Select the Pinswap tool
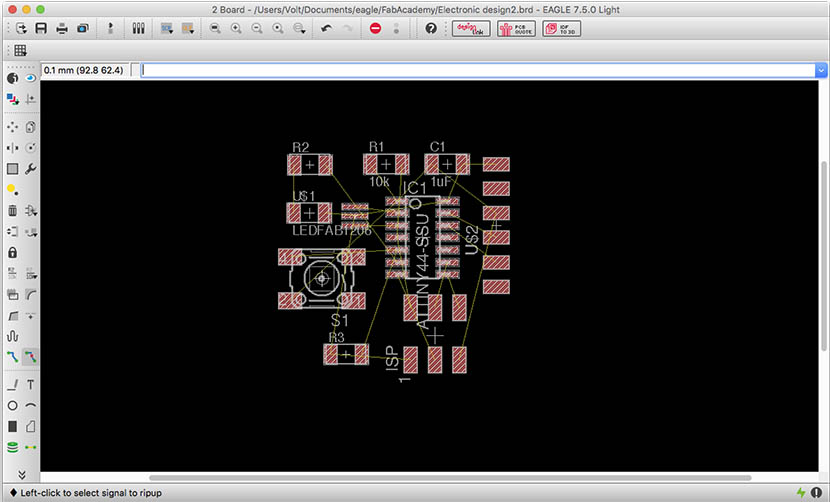The width and height of the screenshot is (830, 502). coord(12,232)
